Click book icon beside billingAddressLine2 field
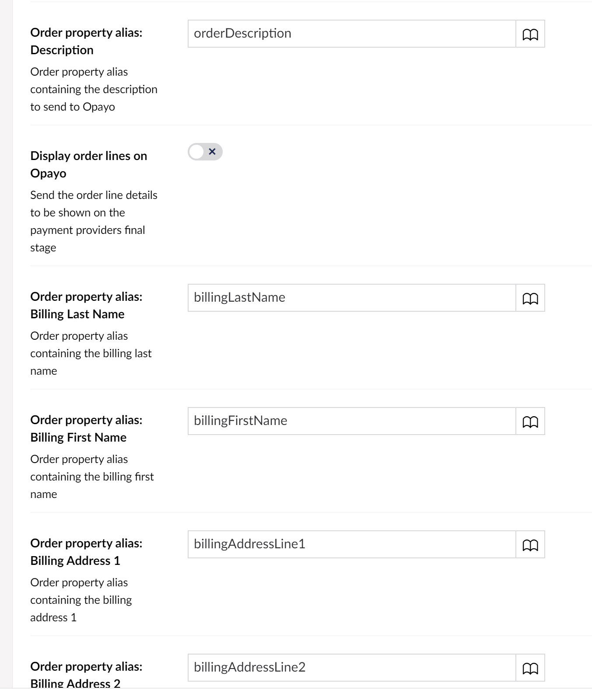 530,668
